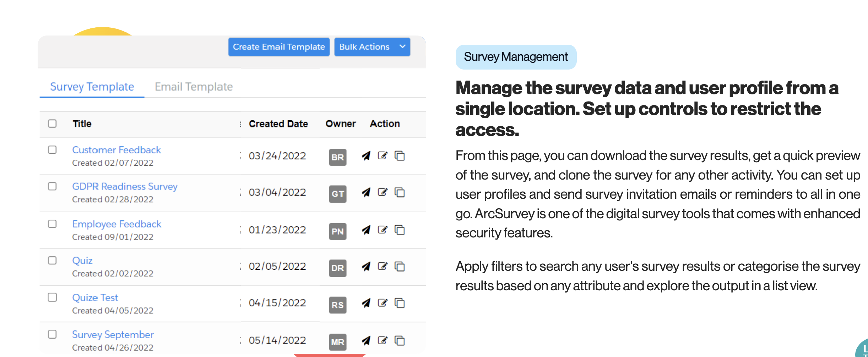868x357 pixels.
Task: Clone the Employee Feedback survey
Action: (x=400, y=230)
